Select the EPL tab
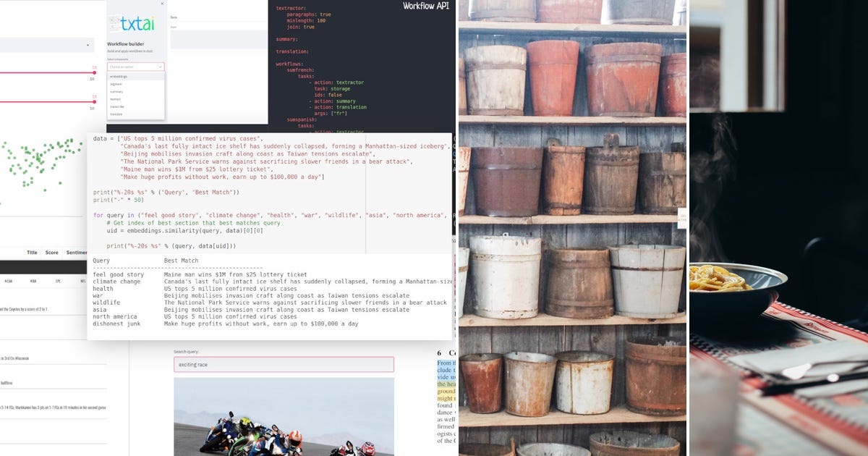This screenshot has height=456, width=868. click(57, 281)
